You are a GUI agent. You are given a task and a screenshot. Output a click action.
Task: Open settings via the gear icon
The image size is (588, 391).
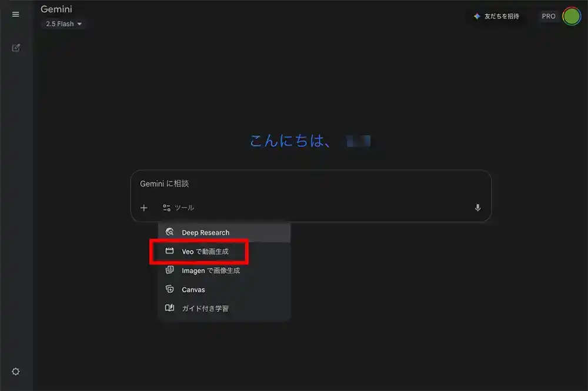16,372
